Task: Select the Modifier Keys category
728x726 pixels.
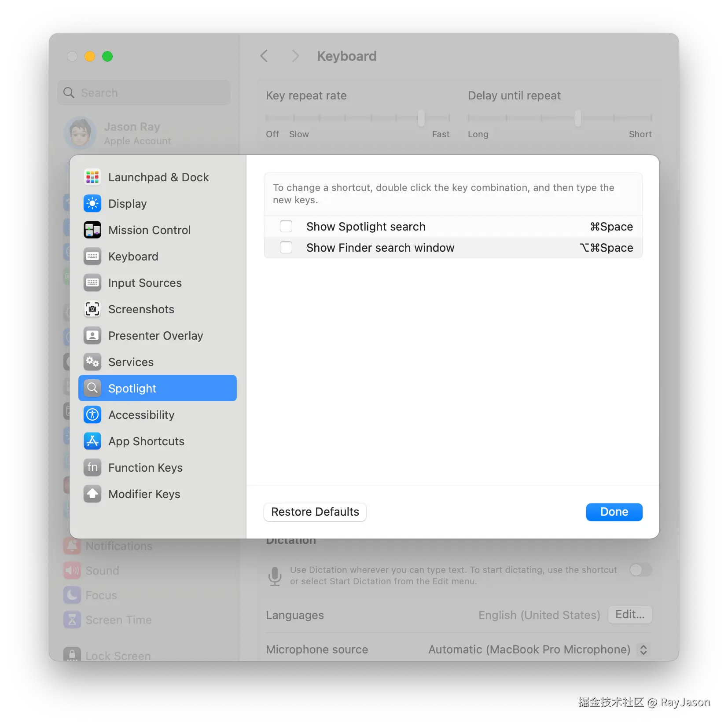Action: (x=158, y=494)
